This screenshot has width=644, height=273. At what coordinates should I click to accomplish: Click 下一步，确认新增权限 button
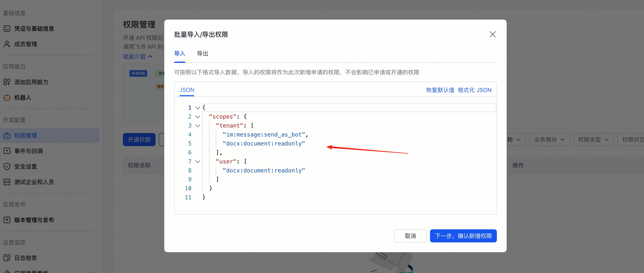point(463,236)
